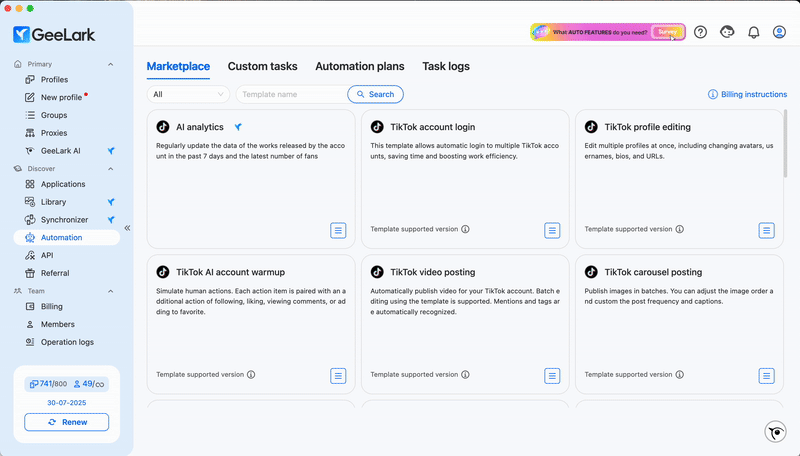Open the help question mark icon
The width and height of the screenshot is (800, 456).
[x=701, y=32]
